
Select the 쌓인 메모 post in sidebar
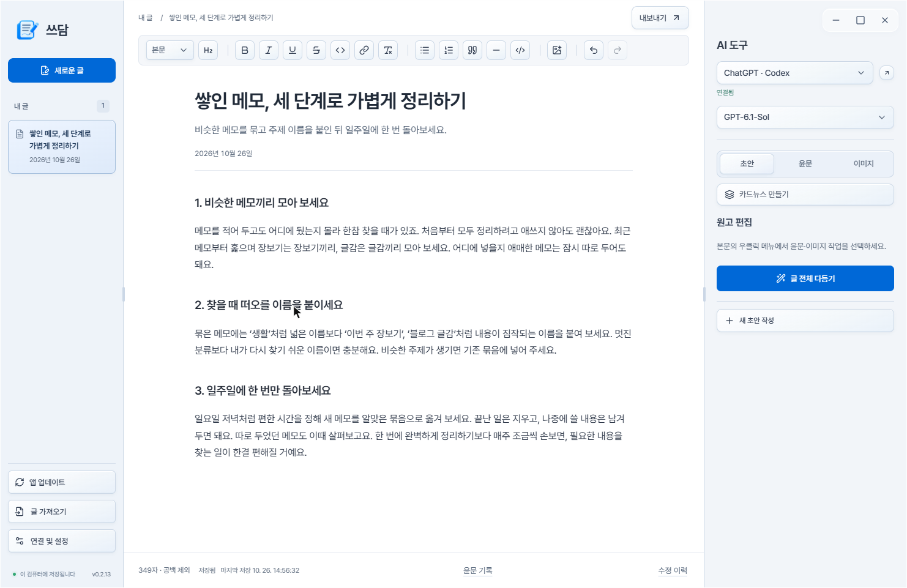62,147
